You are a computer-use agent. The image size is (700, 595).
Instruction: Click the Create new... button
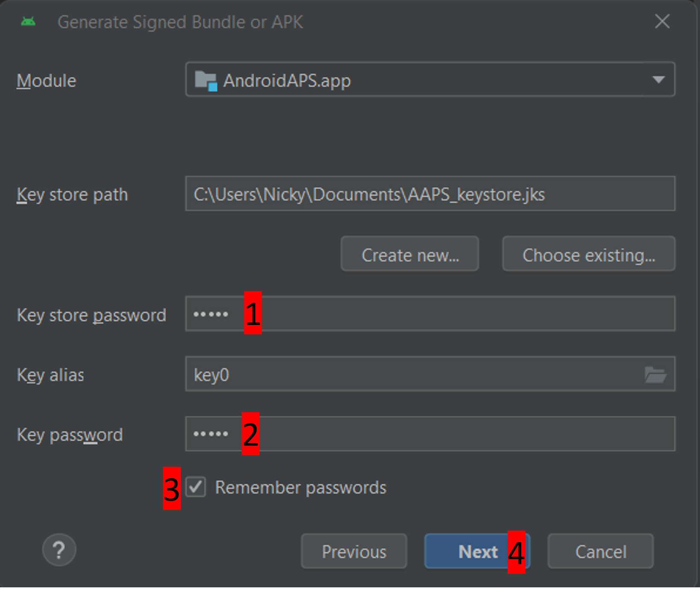click(x=410, y=254)
